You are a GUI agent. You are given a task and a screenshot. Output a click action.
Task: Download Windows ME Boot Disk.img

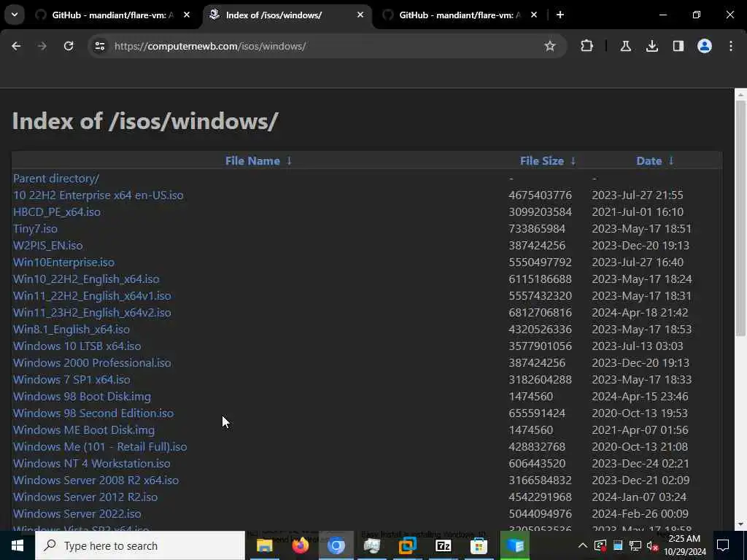(84, 430)
